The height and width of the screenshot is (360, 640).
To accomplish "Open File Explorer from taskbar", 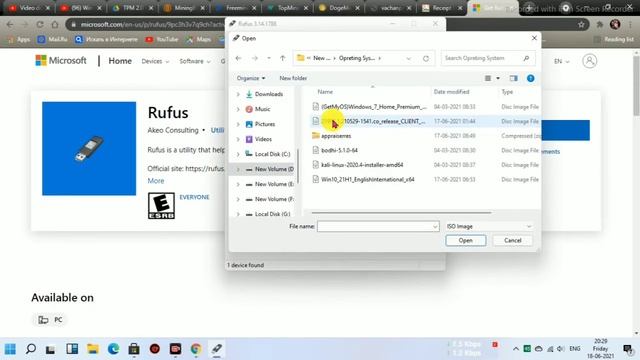I will coord(93,349).
